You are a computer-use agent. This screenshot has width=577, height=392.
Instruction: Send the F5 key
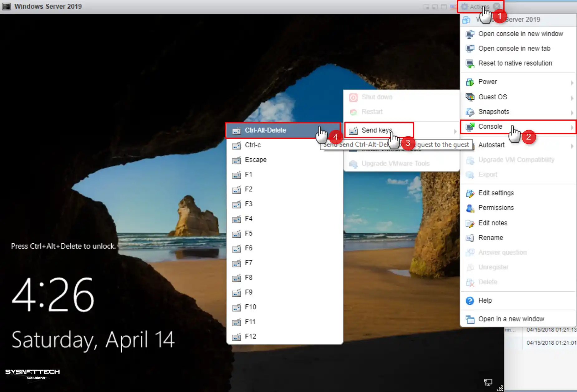[x=285, y=233]
